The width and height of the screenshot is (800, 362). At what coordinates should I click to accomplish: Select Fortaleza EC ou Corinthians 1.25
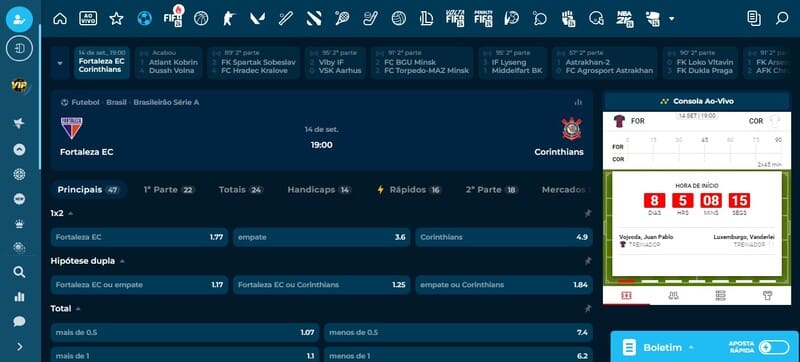321,285
